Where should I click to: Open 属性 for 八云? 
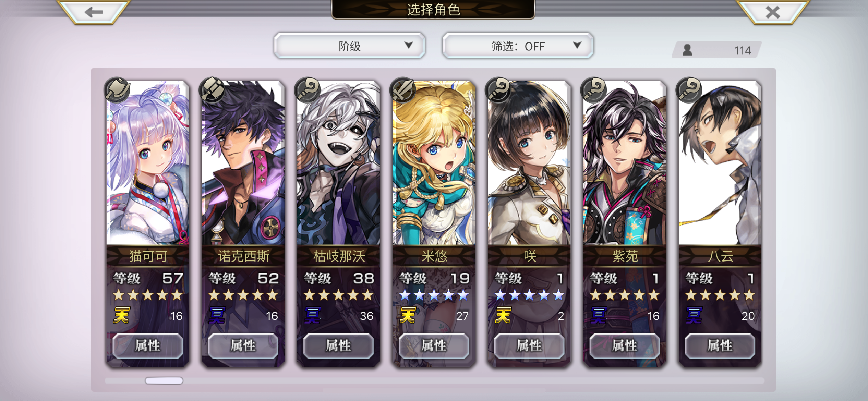(720, 345)
